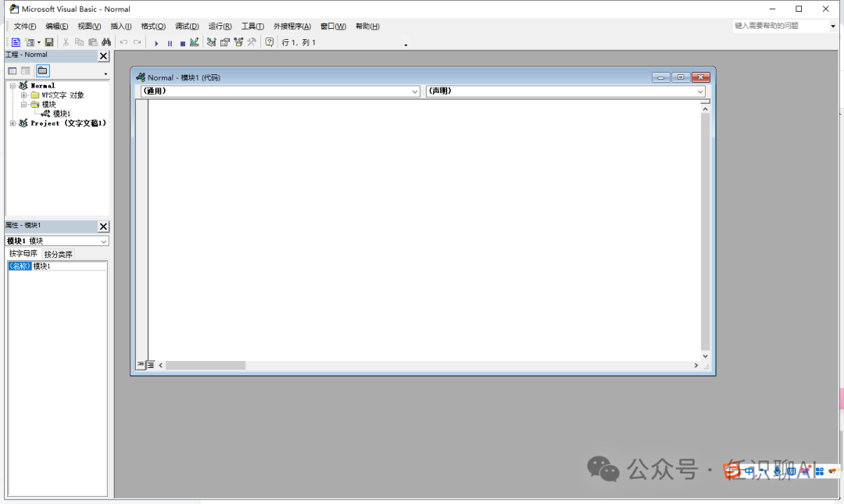Select the Normal project root item
Image resolution: width=844 pixels, height=504 pixels.
42,86
